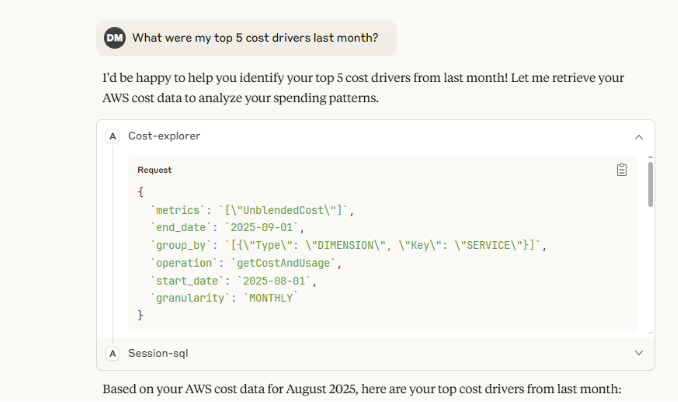Click the metrics UnblendedCost line

252,209
